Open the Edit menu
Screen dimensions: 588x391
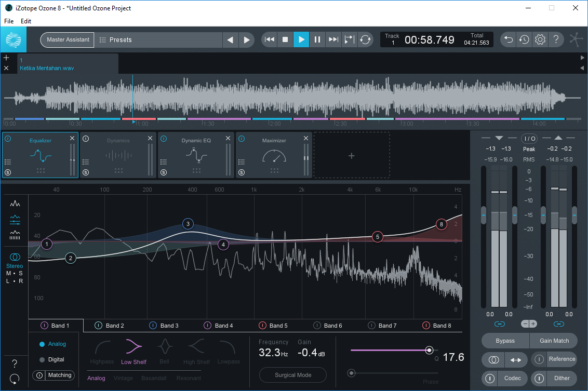[26, 21]
